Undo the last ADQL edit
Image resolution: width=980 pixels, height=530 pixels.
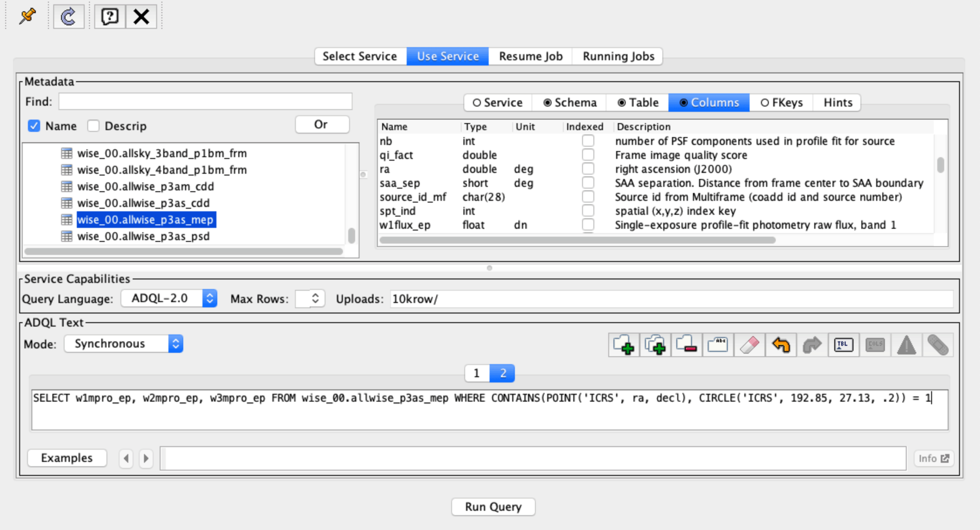click(x=781, y=344)
